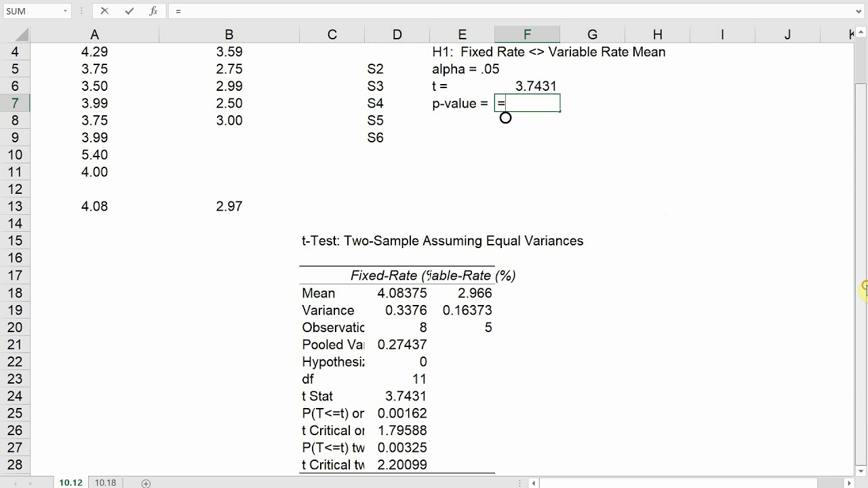Add a new sheet with the plus icon

(146, 483)
